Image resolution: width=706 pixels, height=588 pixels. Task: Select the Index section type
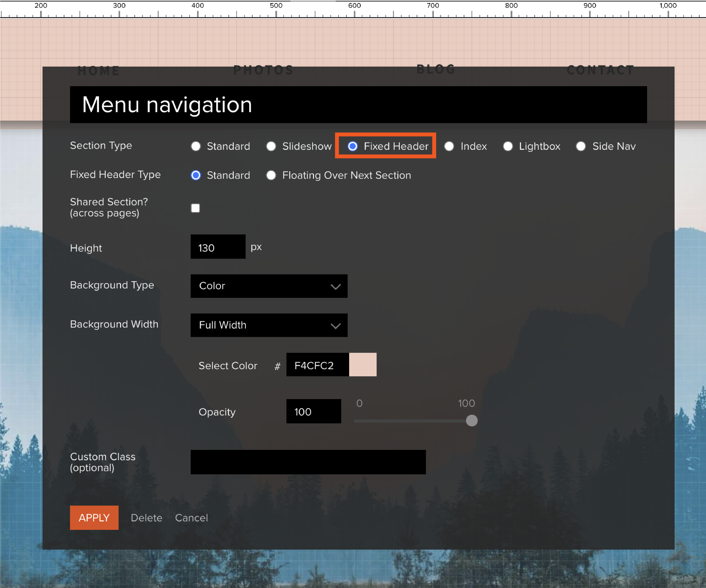click(449, 147)
